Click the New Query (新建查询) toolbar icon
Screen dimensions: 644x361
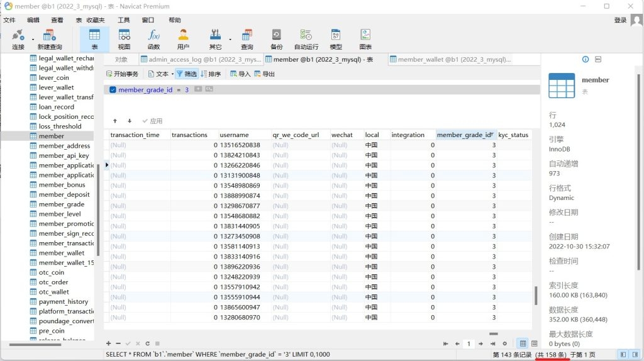point(49,39)
